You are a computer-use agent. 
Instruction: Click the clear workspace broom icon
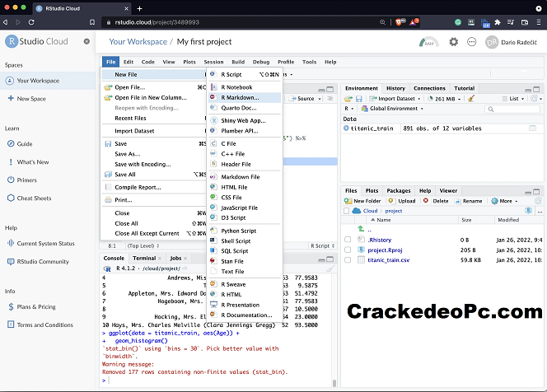(x=471, y=99)
